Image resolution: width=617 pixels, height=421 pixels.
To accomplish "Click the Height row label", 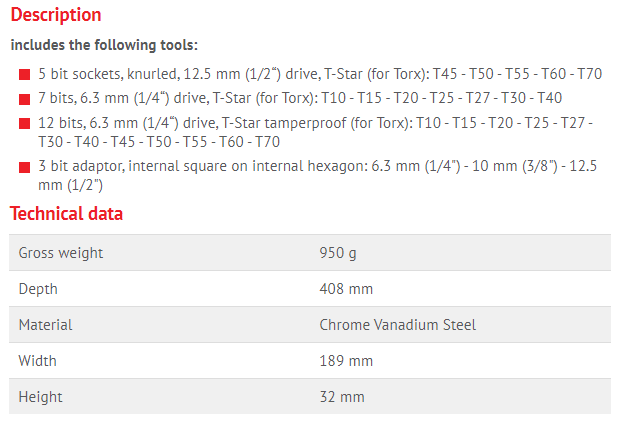I will coord(40,397).
